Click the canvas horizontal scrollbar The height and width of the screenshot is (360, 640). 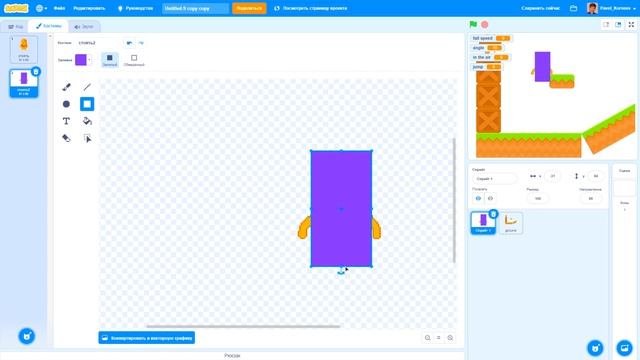(243, 327)
